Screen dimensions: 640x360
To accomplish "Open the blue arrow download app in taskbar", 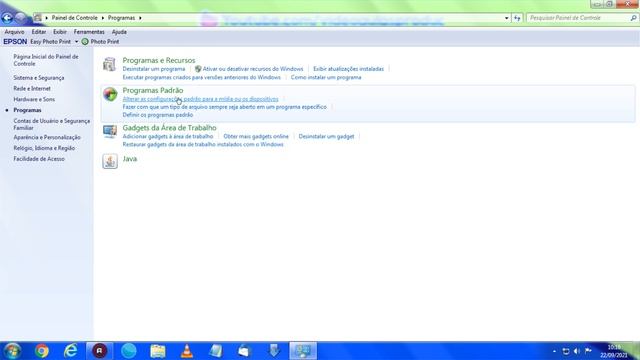I will 274,351.
